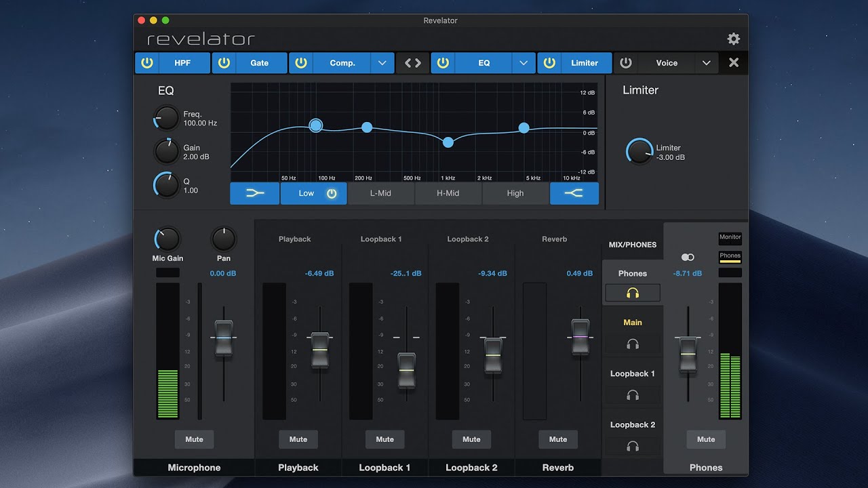Select the Gate effect tab

260,63
